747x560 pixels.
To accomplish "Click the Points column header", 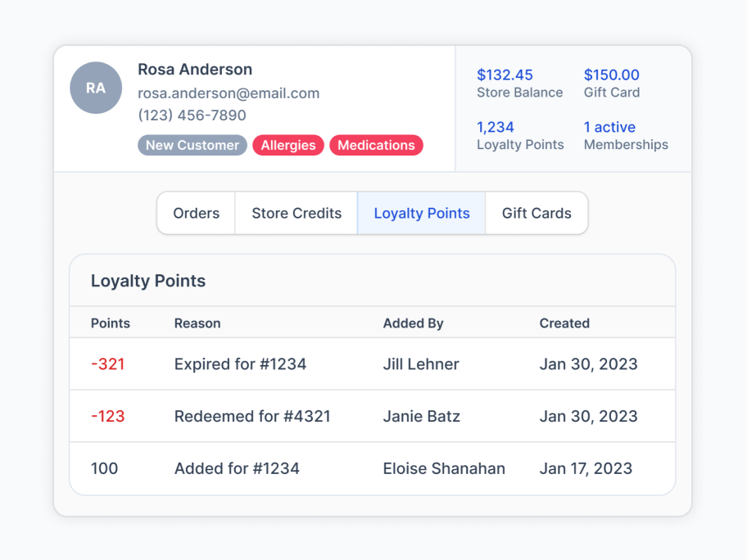I will [x=111, y=323].
